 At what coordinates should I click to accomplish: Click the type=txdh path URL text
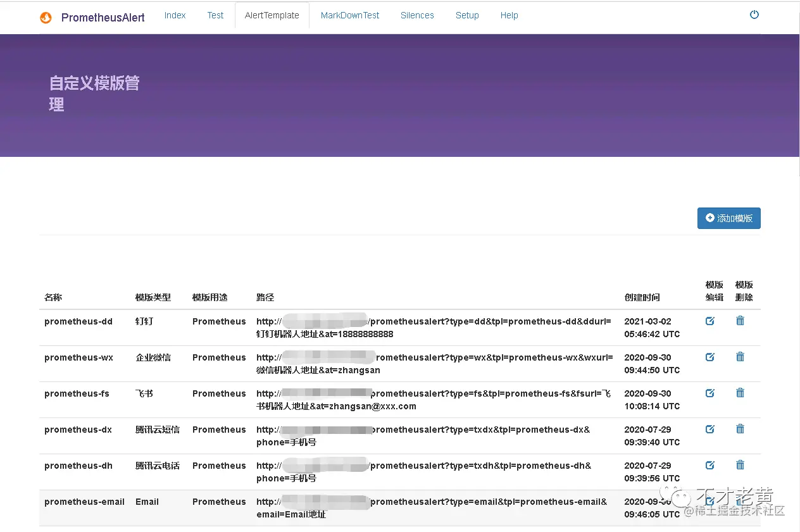[424, 472]
